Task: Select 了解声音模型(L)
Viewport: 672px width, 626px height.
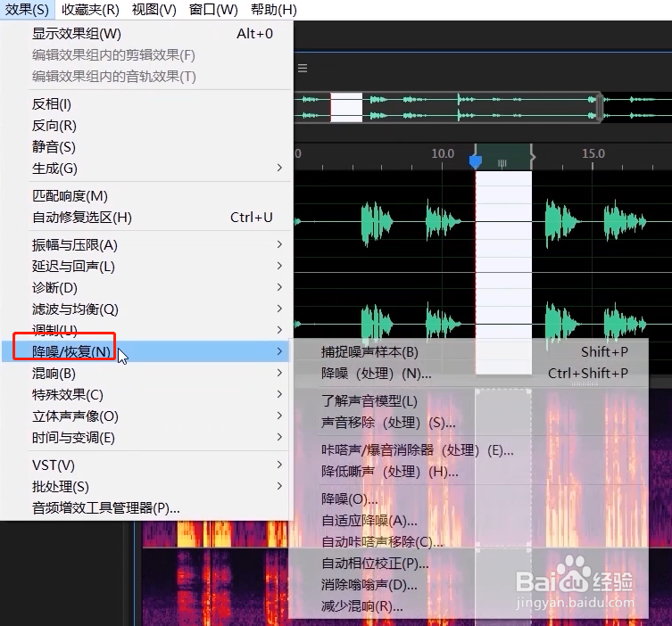Action: [x=469, y=401]
